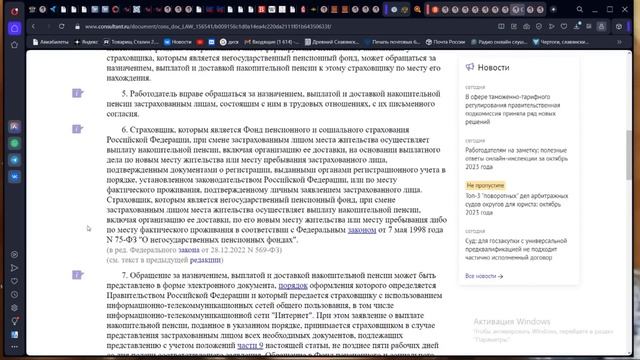This screenshot has height=360, width=640.
Task: Open Новости bookmark
Action: click(178, 42)
